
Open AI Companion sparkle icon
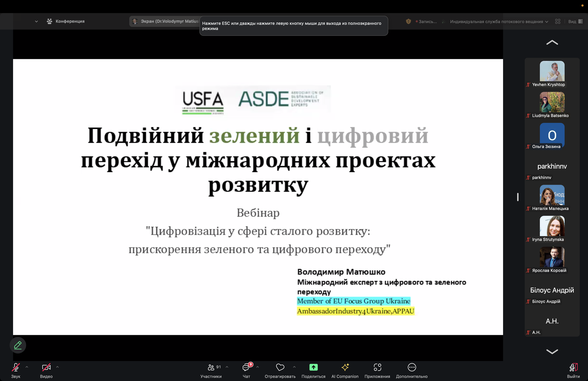345,367
